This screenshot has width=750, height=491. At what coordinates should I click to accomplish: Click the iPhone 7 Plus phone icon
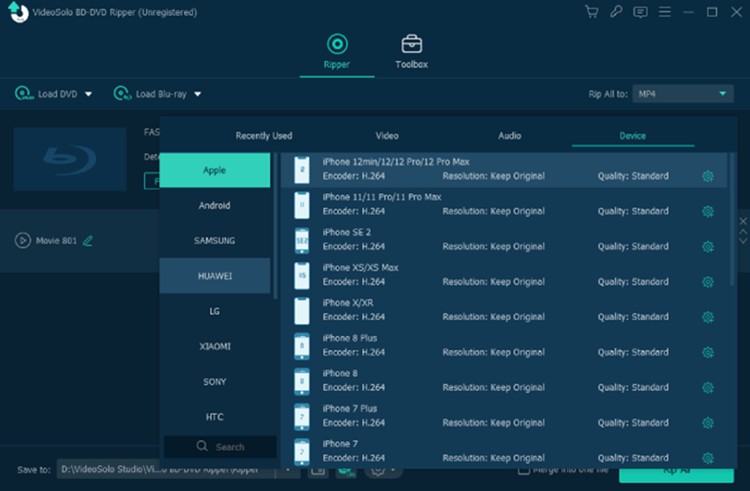click(302, 417)
